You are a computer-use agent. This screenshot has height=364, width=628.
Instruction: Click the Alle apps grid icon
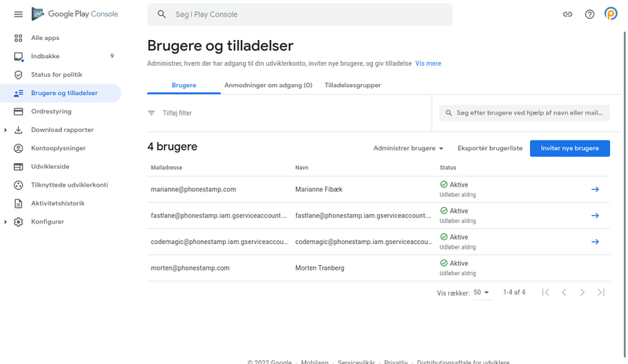coord(18,38)
